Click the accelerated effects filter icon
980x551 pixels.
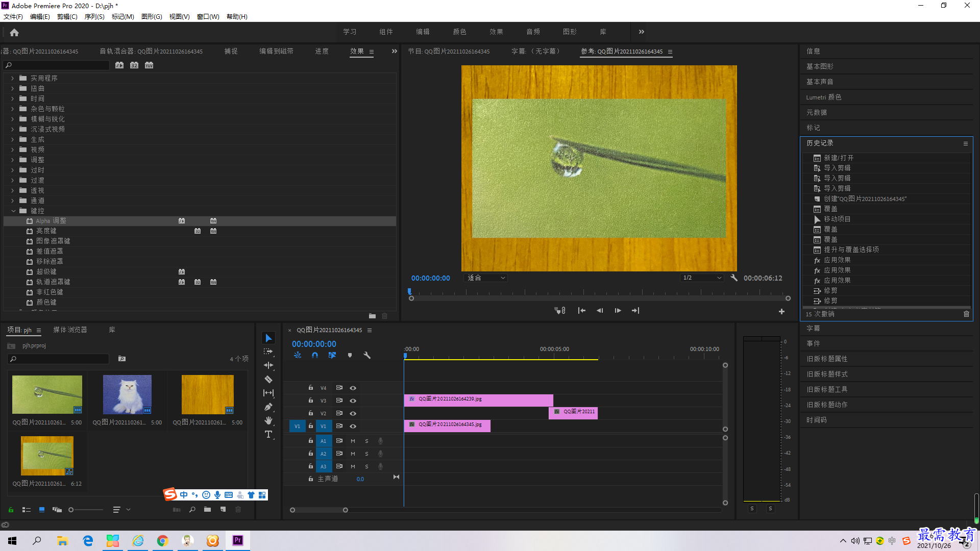click(x=119, y=65)
